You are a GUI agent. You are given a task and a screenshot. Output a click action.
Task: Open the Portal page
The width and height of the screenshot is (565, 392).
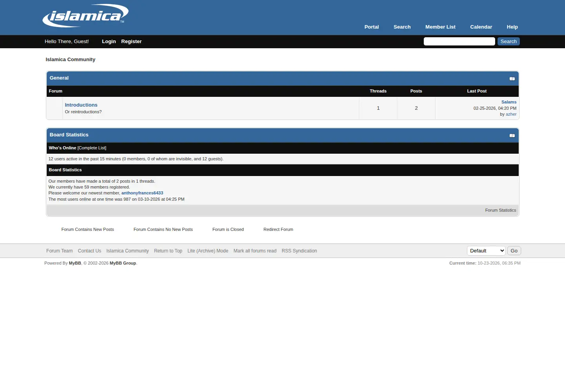(372, 27)
